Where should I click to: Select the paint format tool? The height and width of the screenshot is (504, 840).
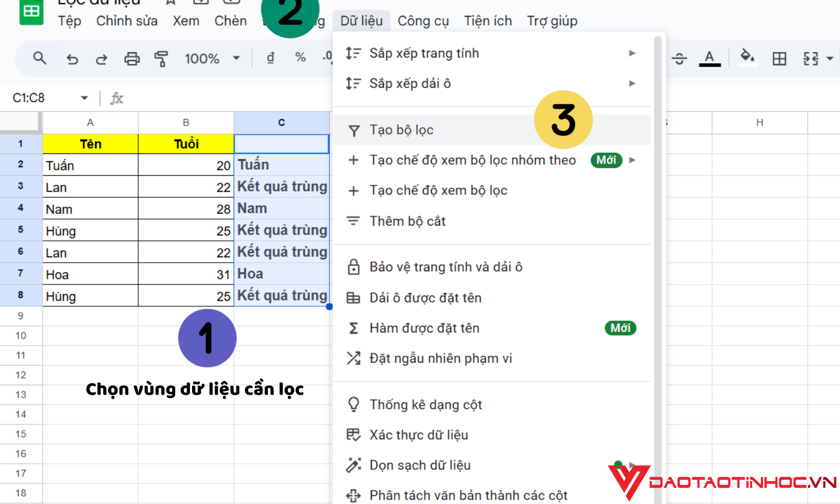coord(161,58)
